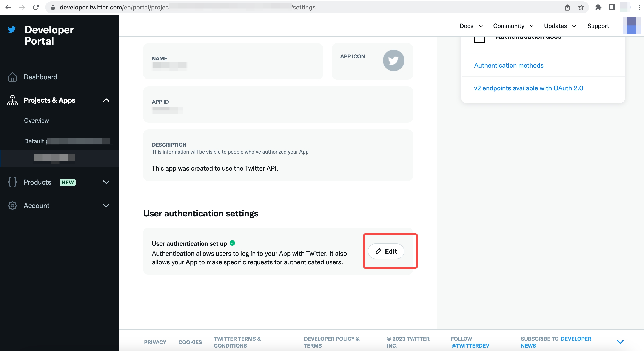Screen dimensions: 644x351
Task: Click the Account gear icon
Action: click(12, 205)
